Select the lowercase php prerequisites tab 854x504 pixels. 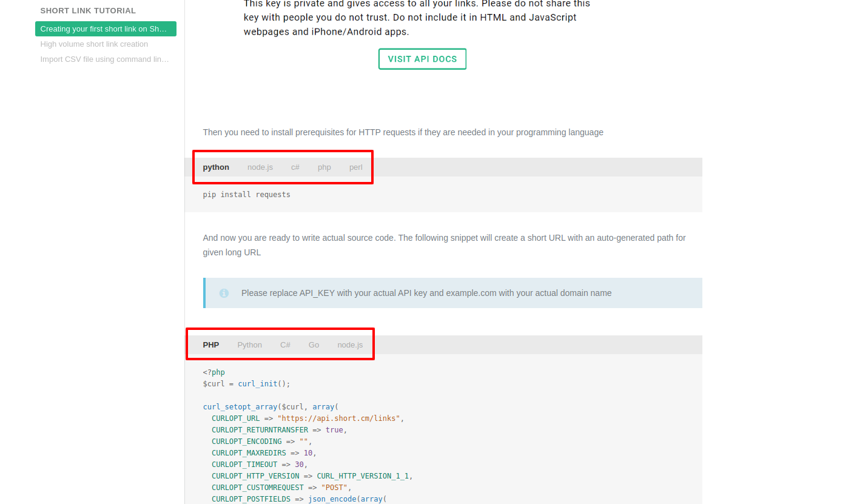point(324,167)
